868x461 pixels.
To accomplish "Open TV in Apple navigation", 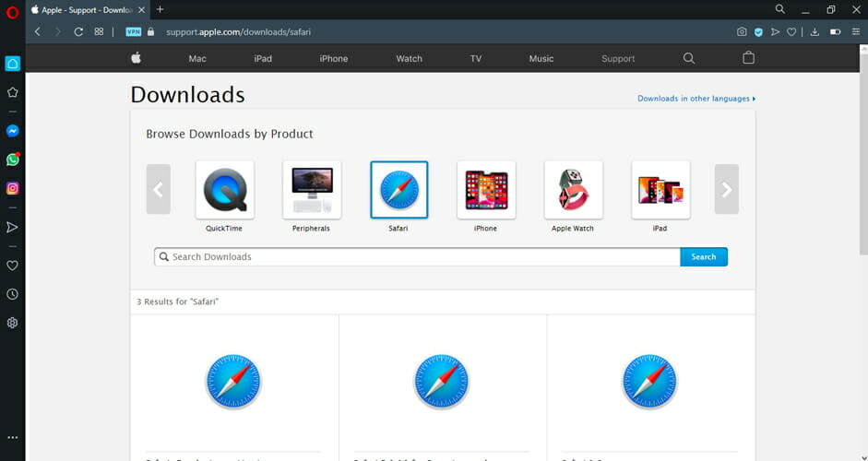I will [x=476, y=59].
